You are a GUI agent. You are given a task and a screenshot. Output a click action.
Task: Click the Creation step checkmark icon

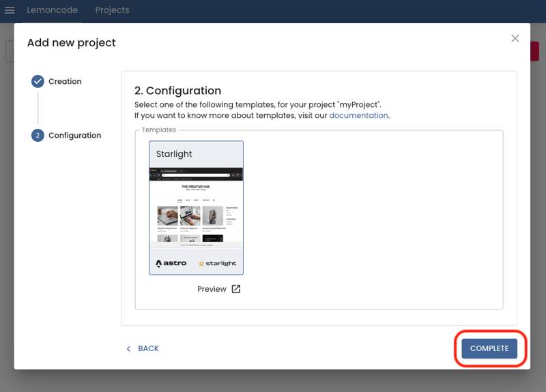(38, 81)
